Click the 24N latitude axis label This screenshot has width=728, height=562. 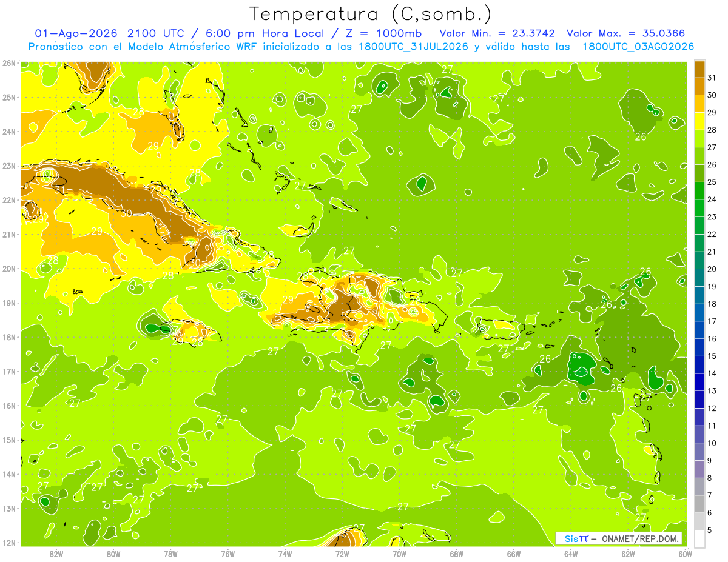pyautogui.click(x=9, y=132)
